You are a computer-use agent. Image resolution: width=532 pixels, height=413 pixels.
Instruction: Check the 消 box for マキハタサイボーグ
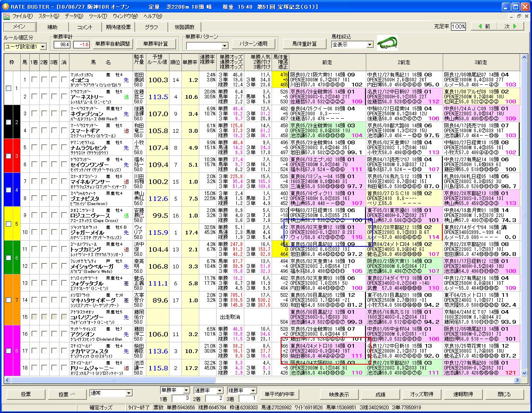(64, 300)
